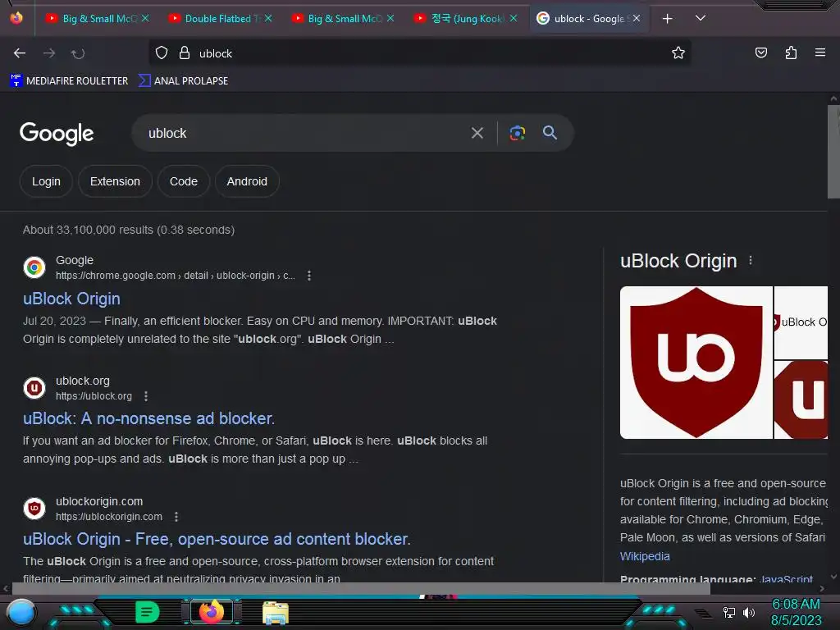Click the ublockorigin.com site favicon

click(34, 509)
